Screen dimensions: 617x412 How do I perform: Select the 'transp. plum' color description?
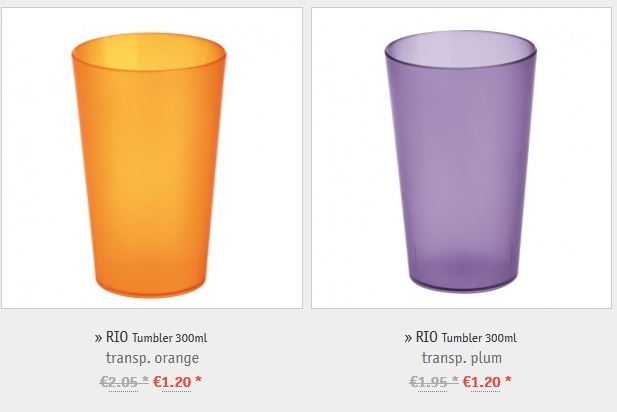coord(462,358)
